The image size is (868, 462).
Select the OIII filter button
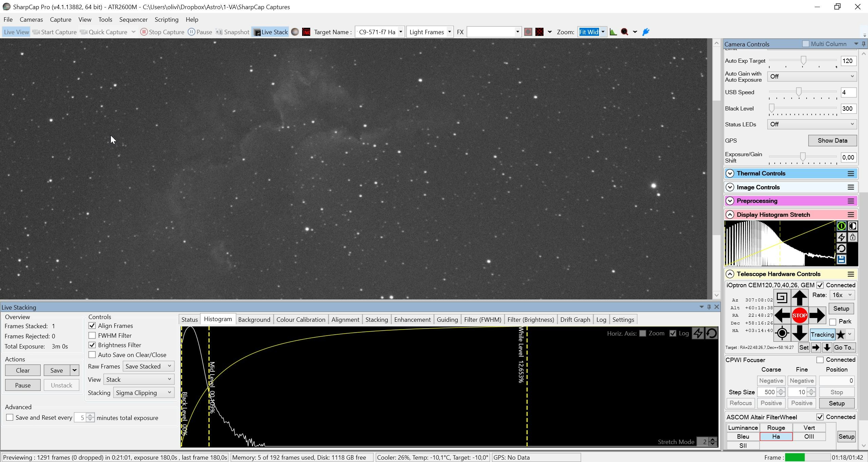click(x=809, y=437)
